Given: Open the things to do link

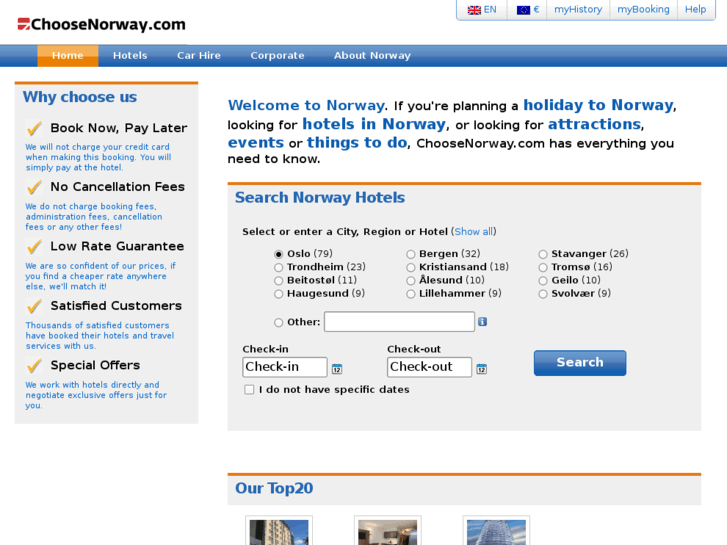Looking at the screenshot, I should pos(357,143).
